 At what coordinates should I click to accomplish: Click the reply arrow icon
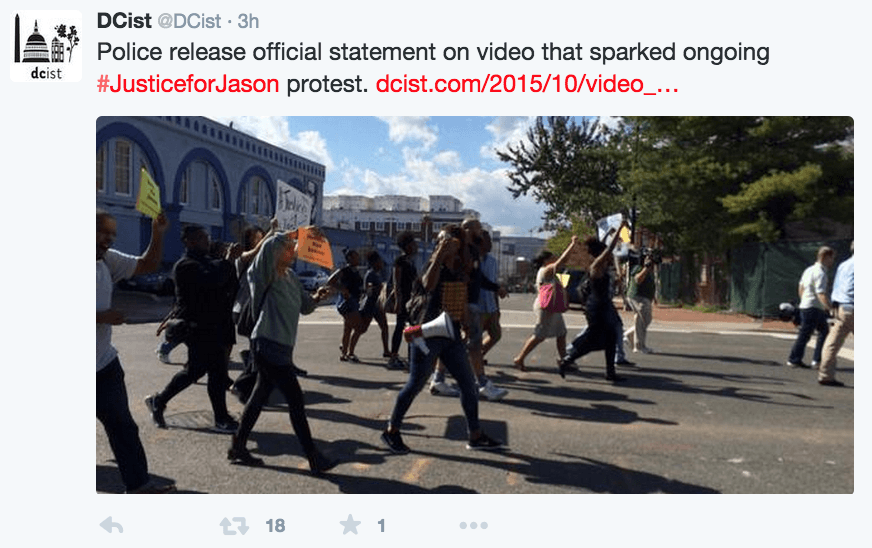(x=111, y=525)
